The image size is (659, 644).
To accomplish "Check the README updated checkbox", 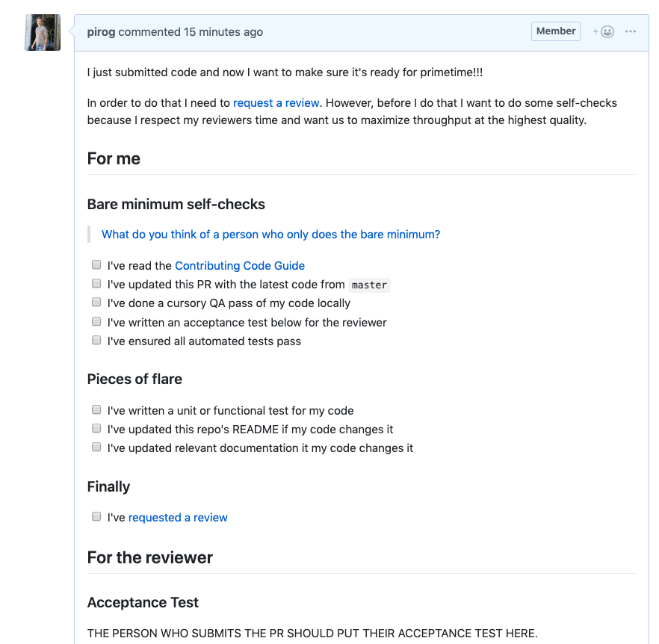I will (x=96, y=427).
